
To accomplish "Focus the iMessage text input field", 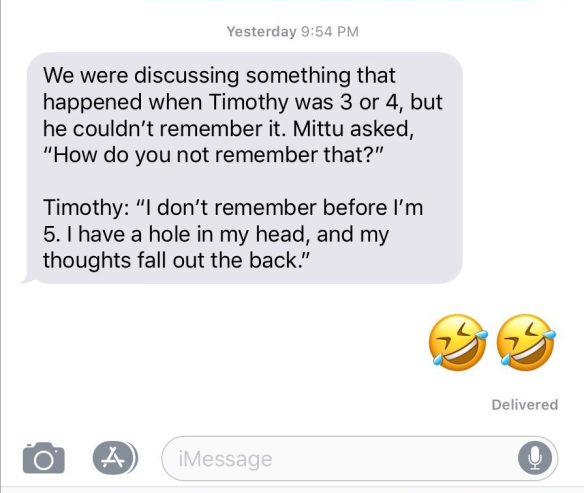I will [360, 458].
